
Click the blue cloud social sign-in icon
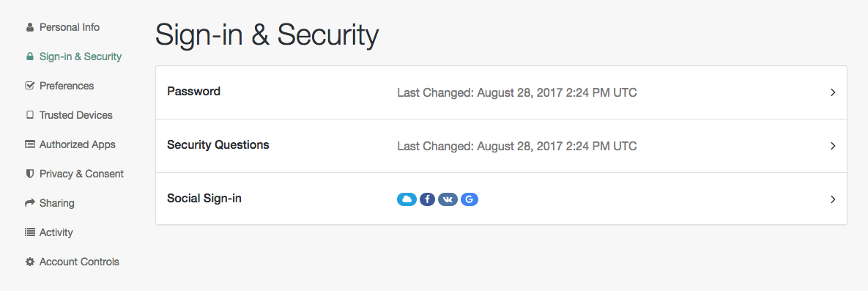(x=407, y=199)
